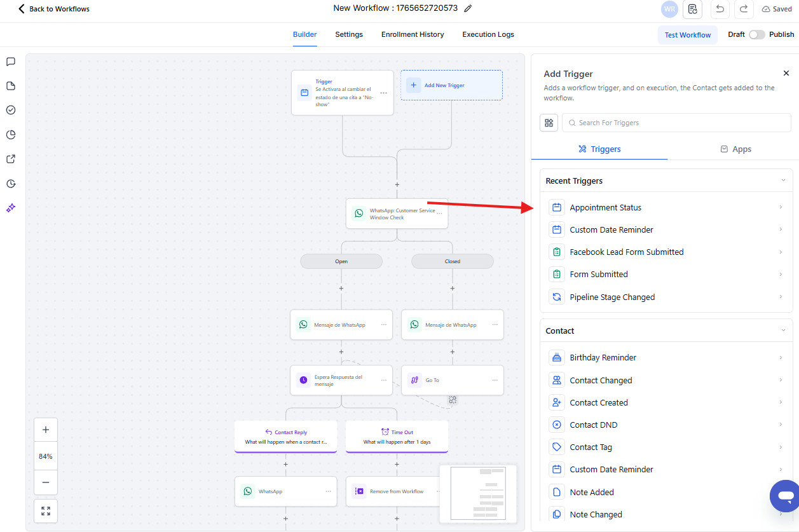Open the chat bubble icon in sidebar
The height and width of the screenshot is (532, 799).
tap(11, 62)
